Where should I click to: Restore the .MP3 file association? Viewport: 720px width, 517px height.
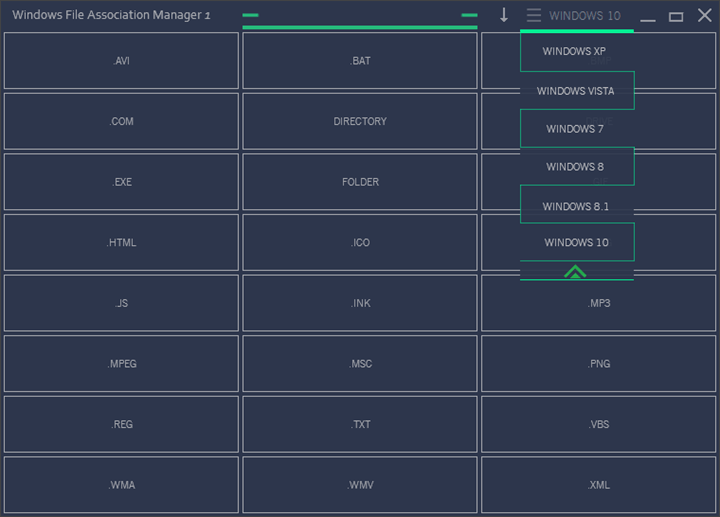click(x=598, y=303)
